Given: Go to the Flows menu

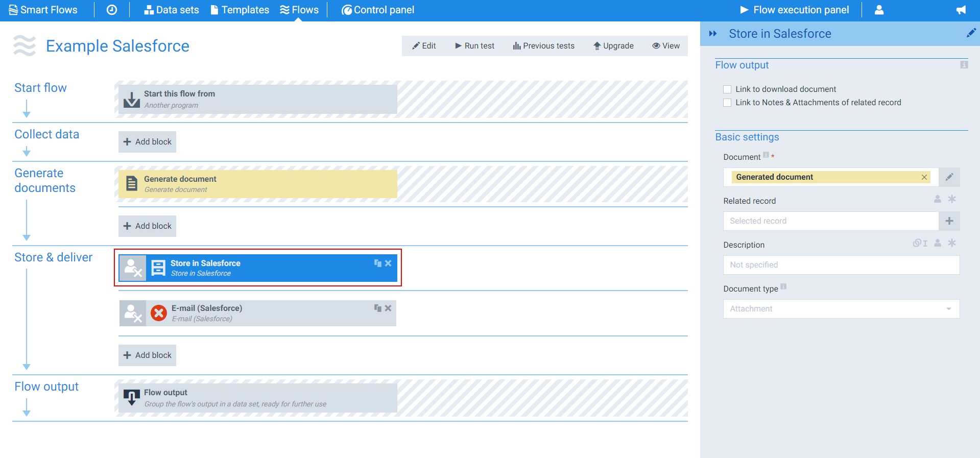Looking at the screenshot, I should click(299, 10).
